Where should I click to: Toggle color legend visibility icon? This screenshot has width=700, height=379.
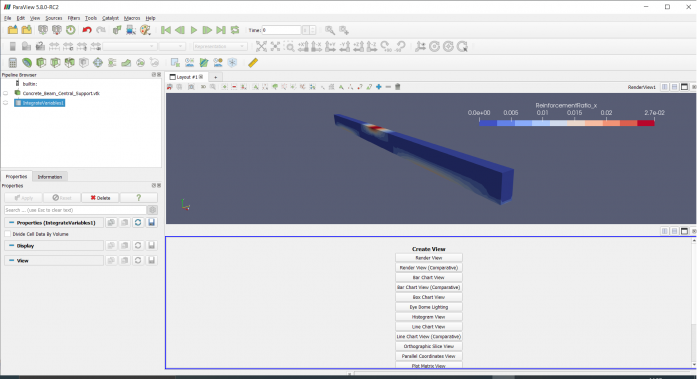pos(12,46)
